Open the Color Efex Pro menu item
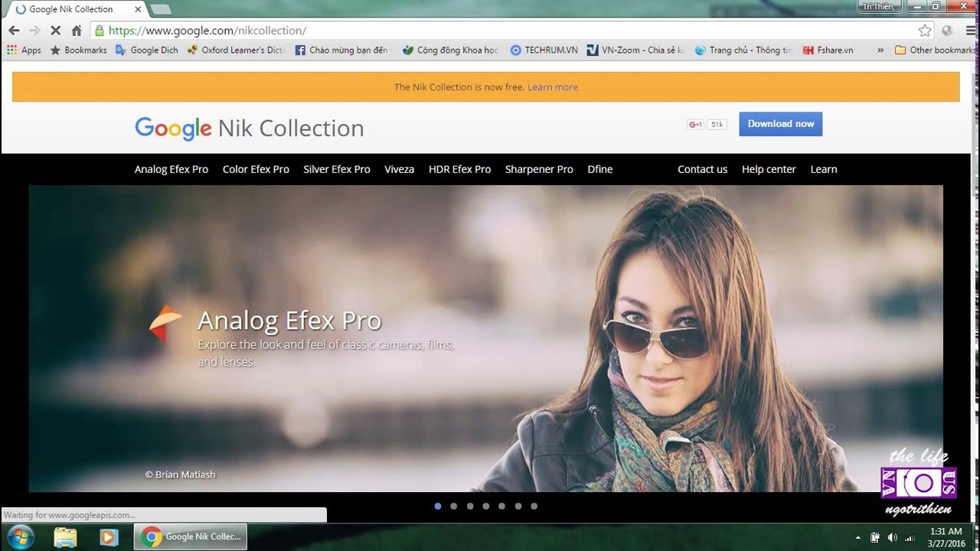The height and width of the screenshot is (551, 980). [256, 169]
